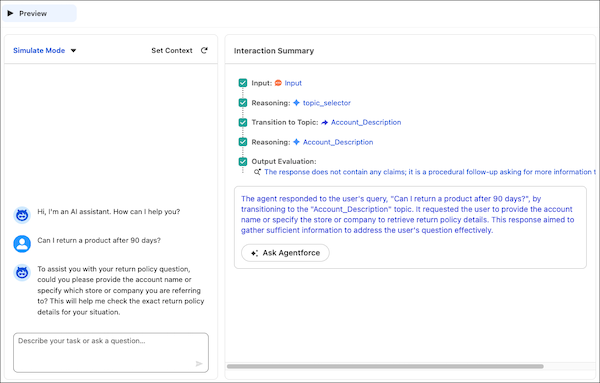
Task: Open the output evaluation result text link
Action: [x=430, y=172]
